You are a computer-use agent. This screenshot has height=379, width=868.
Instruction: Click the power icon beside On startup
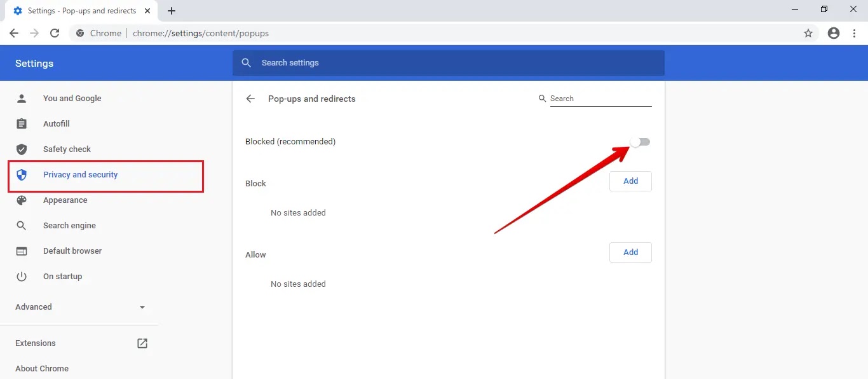(22, 277)
